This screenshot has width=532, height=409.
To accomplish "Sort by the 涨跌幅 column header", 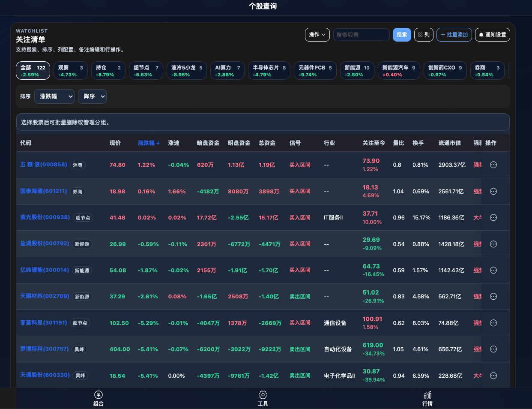I will [149, 143].
